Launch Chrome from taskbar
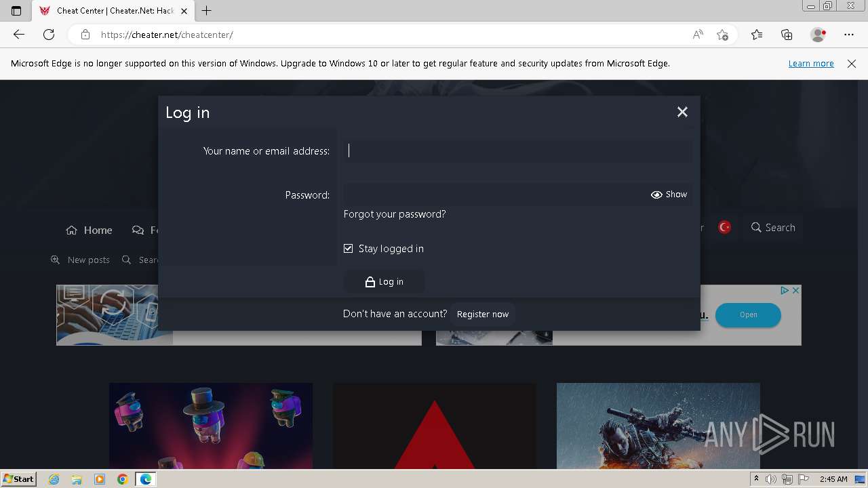Screen dimensions: 868x488 click(x=123, y=479)
